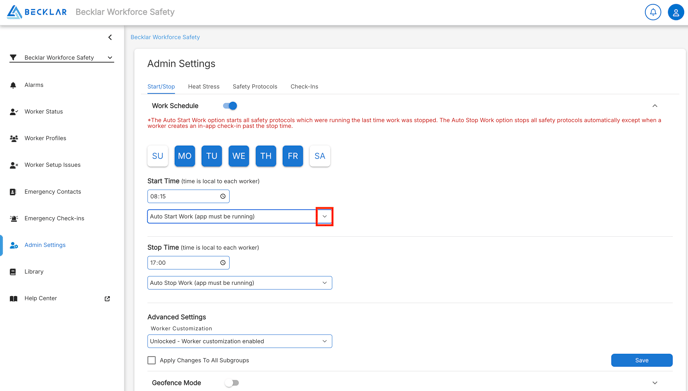Toggle Sunday (SU) in the schedule
The image size is (688, 391).
pos(158,156)
